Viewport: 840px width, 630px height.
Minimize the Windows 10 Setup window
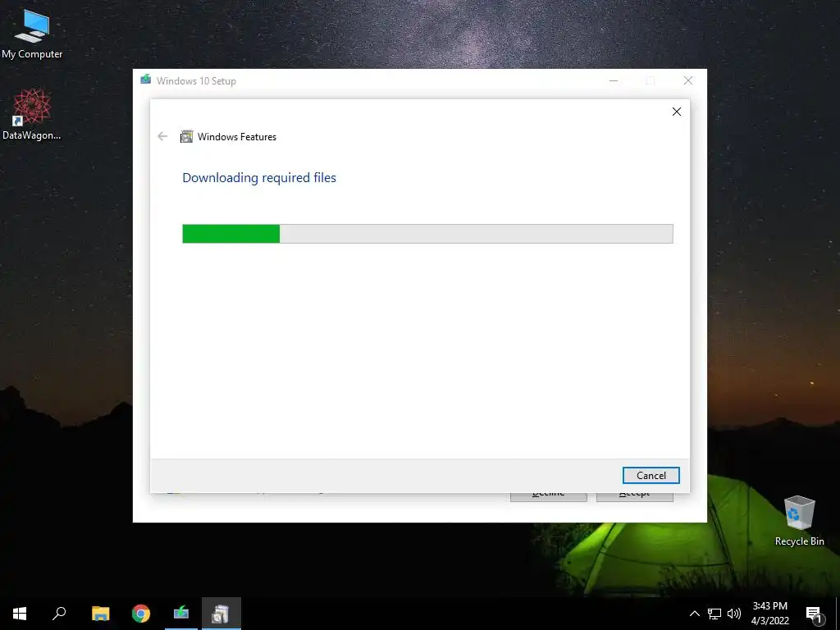click(614, 80)
